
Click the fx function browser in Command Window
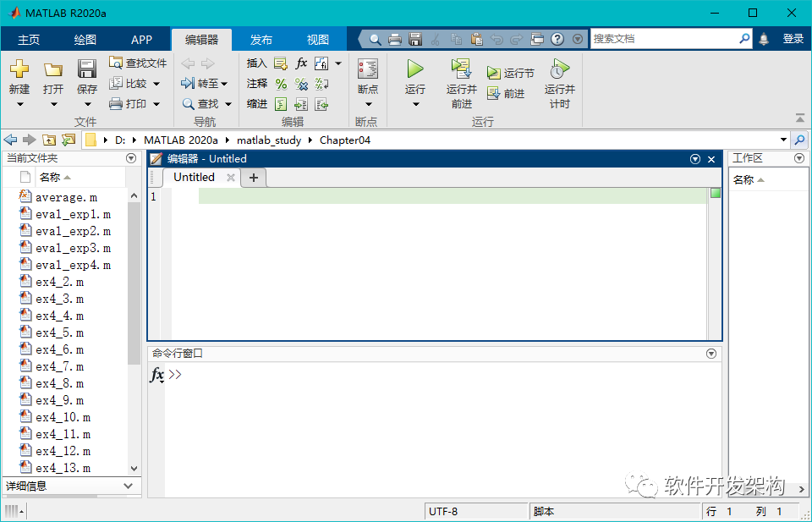(157, 375)
